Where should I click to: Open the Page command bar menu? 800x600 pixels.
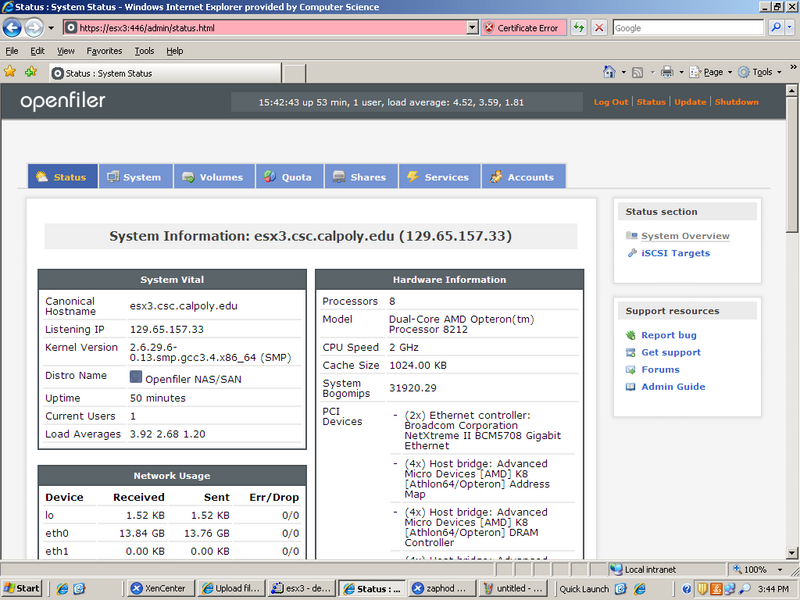coord(711,72)
